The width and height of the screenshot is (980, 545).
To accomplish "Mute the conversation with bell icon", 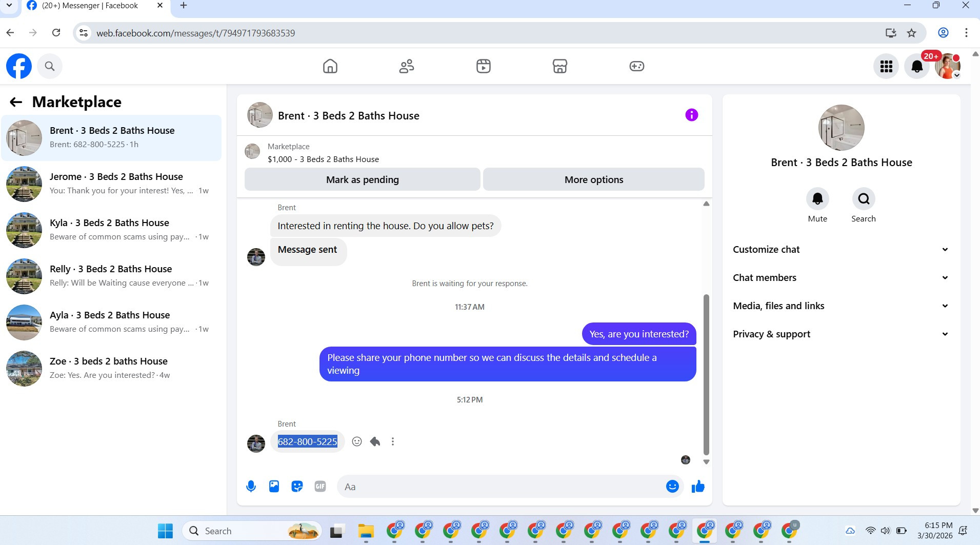I will (x=817, y=199).
